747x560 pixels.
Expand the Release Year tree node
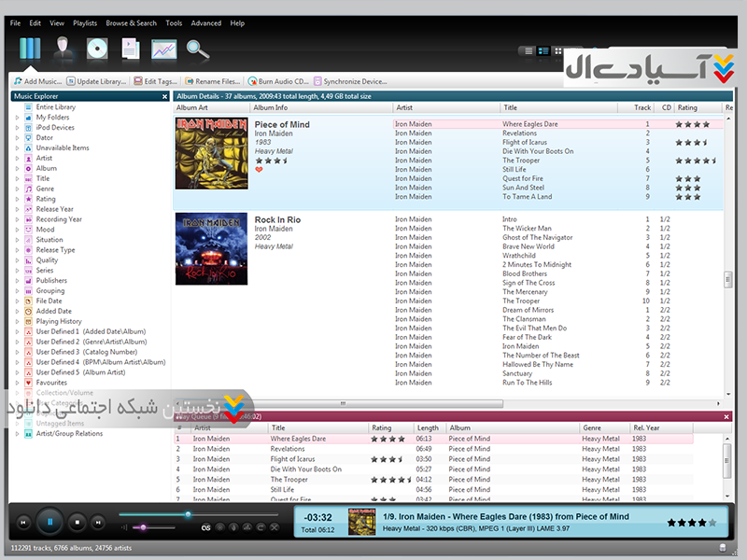[17, 209]
